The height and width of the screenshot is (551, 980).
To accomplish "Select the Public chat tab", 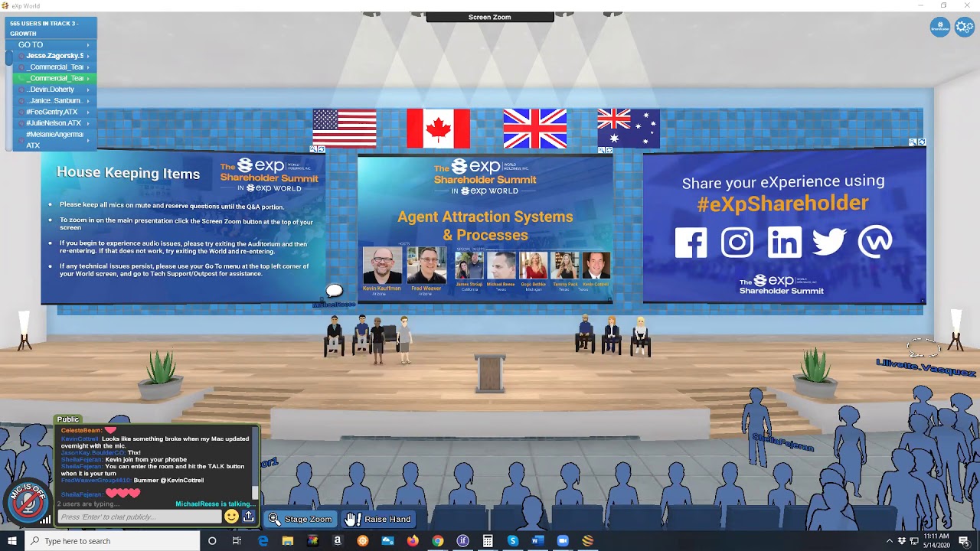I will (68, 419).
